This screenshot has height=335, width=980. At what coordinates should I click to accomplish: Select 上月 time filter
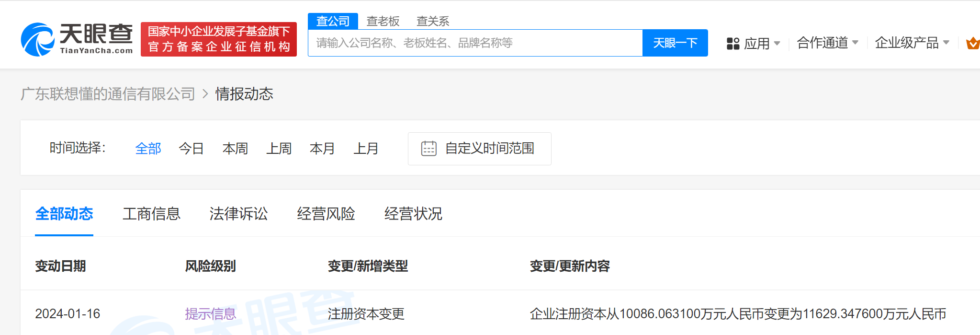366,149
